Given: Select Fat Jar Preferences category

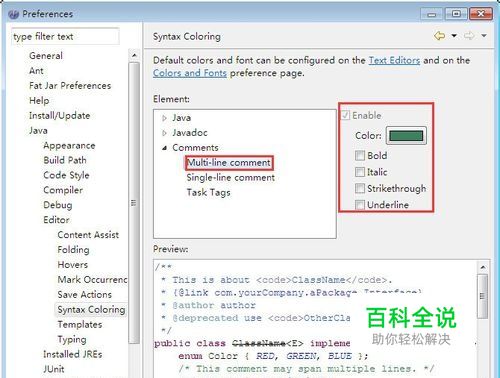Looking at the screenshot, I should tap(70, 86).
